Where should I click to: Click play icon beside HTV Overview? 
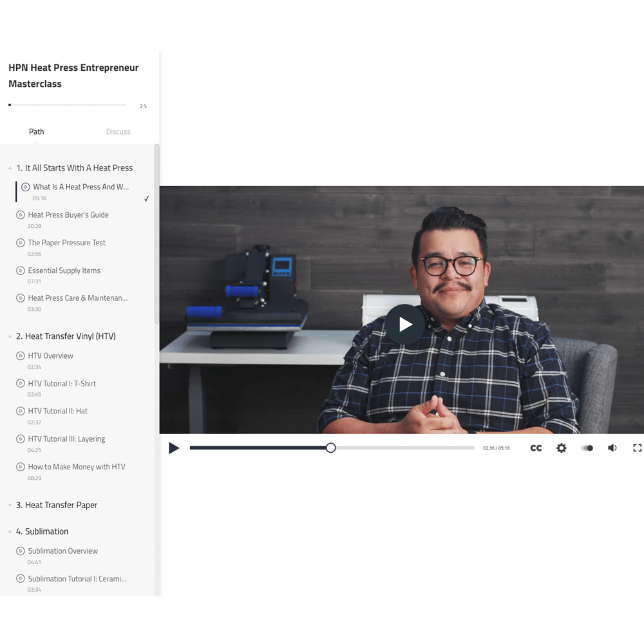pos(21,355)
